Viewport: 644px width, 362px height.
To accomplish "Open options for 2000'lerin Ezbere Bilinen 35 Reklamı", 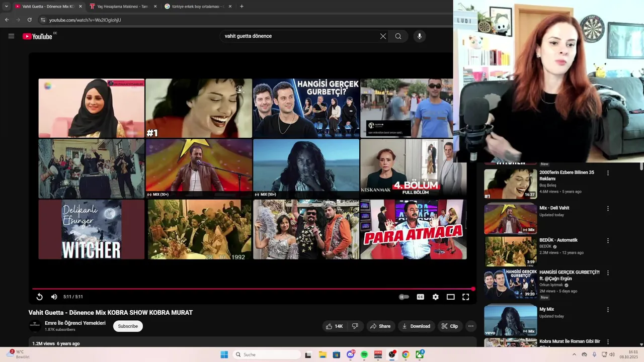I will 608,173.
